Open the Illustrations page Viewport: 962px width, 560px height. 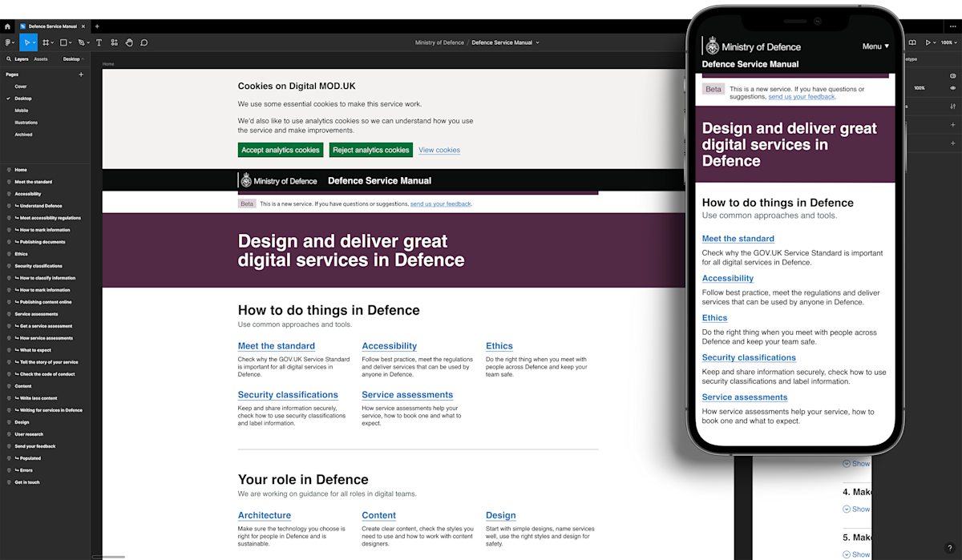coord(26,123)
